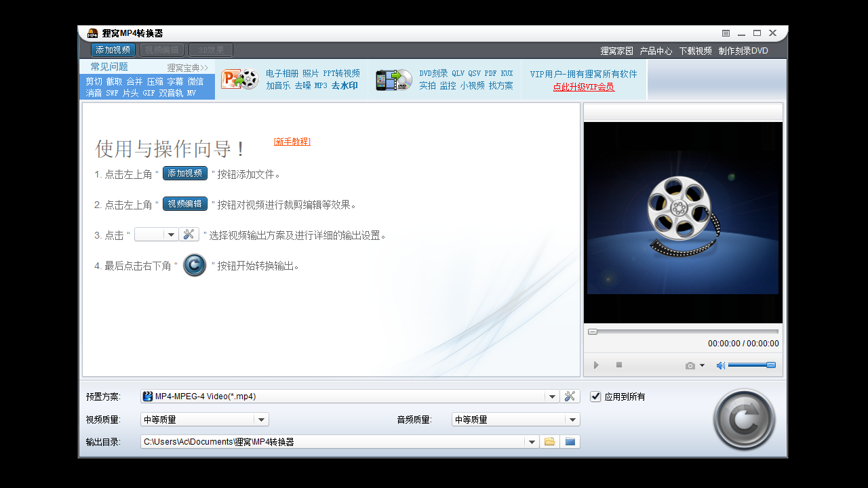Screen dimensions: 868x488
Task: Open 新手教程 tutorial link
Action: tap(292, 142)
